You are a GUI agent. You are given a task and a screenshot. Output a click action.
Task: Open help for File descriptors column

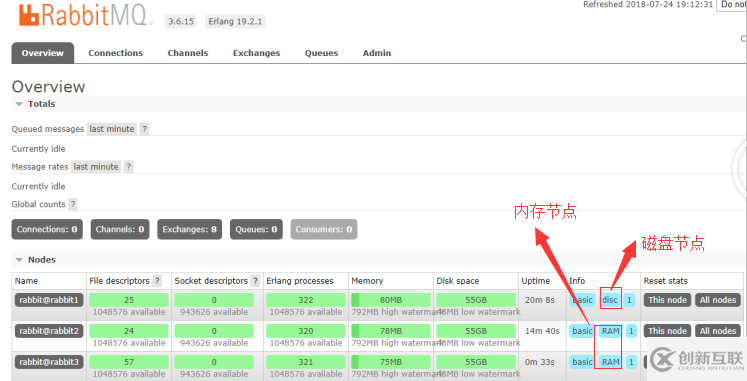click(157, 281)
